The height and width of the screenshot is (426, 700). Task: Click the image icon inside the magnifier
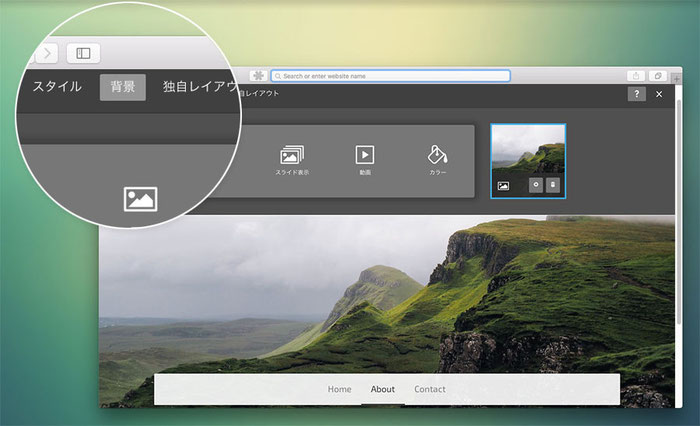click(x=140, y=199)
